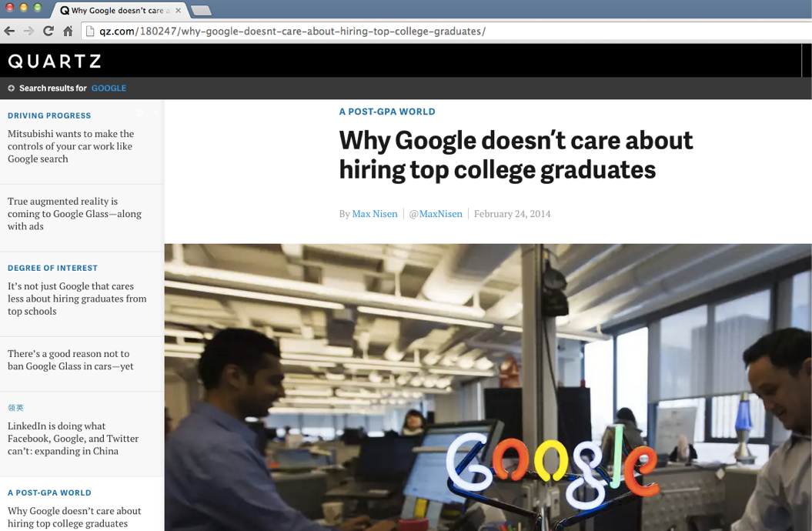Click the browser forward arrow
The width and height of the screenshot is (812, 531).
pyautogui.click(x=29, y=31)
